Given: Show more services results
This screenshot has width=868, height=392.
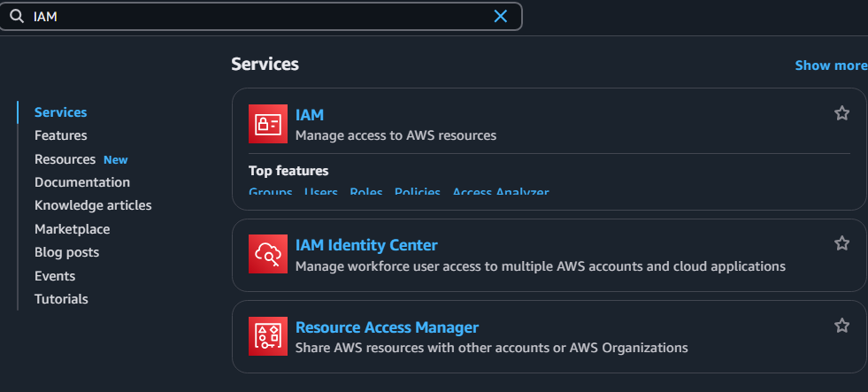Looking at the screenshot, I should point(830,65).
